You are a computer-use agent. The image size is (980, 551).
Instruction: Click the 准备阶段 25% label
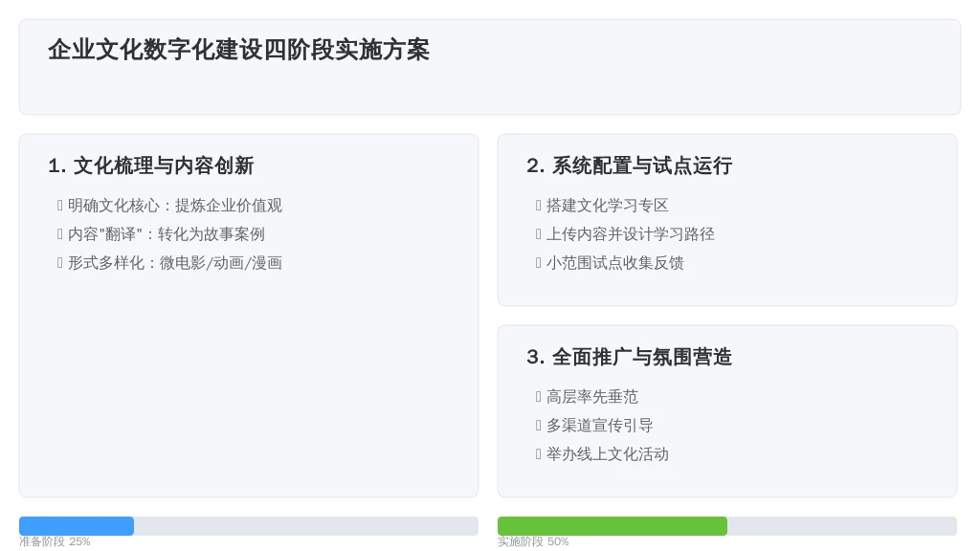[x=55, y=541]
